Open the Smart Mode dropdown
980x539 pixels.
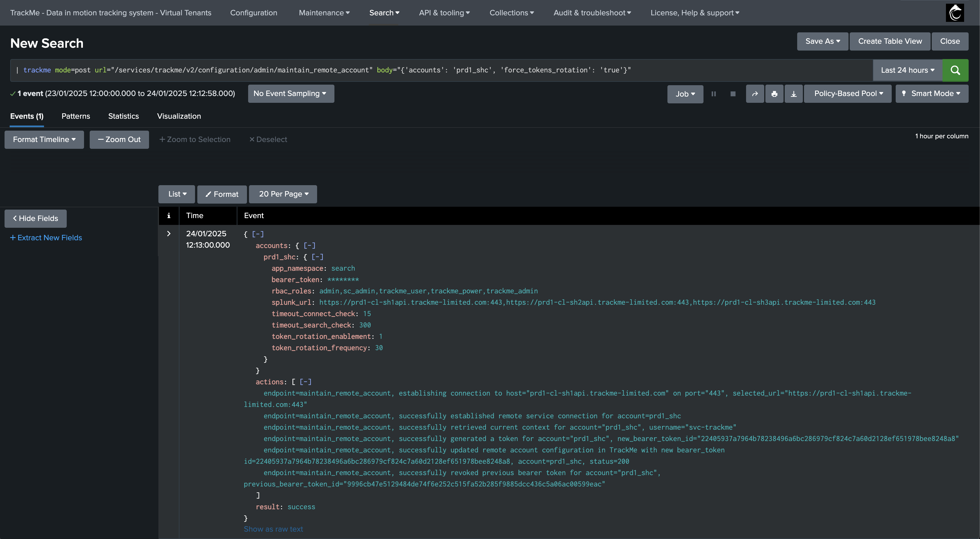pos(932,94)
